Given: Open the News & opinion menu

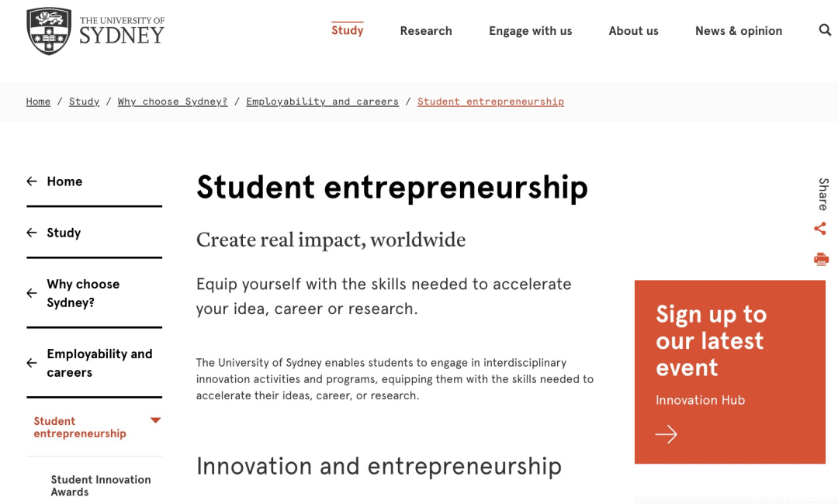Looking at the screenshot, I should [739, 31].
